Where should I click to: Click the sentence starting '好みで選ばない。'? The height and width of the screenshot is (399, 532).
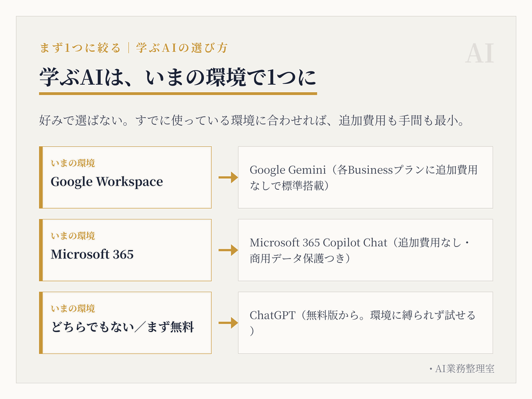[252, 121]
